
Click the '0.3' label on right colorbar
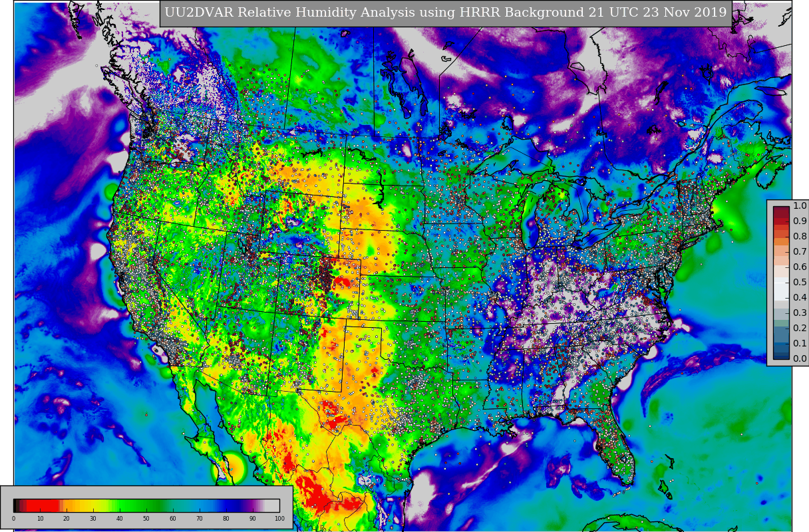(800, 313)
